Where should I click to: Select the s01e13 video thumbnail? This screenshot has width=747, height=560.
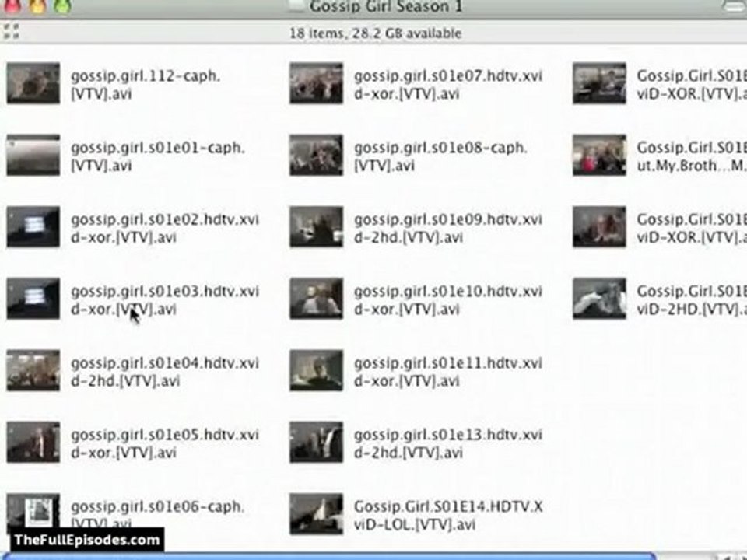pyautogui.click(x=317, y=443)
